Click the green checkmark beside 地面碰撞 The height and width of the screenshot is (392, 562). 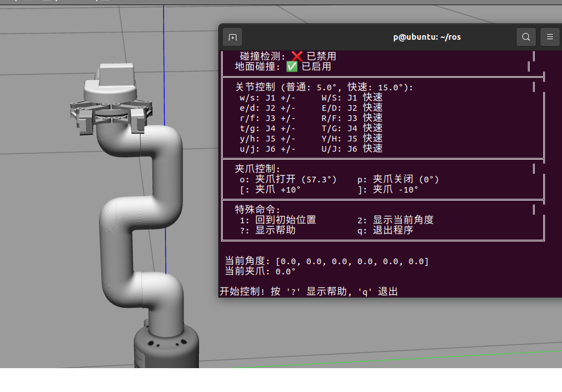292,66
